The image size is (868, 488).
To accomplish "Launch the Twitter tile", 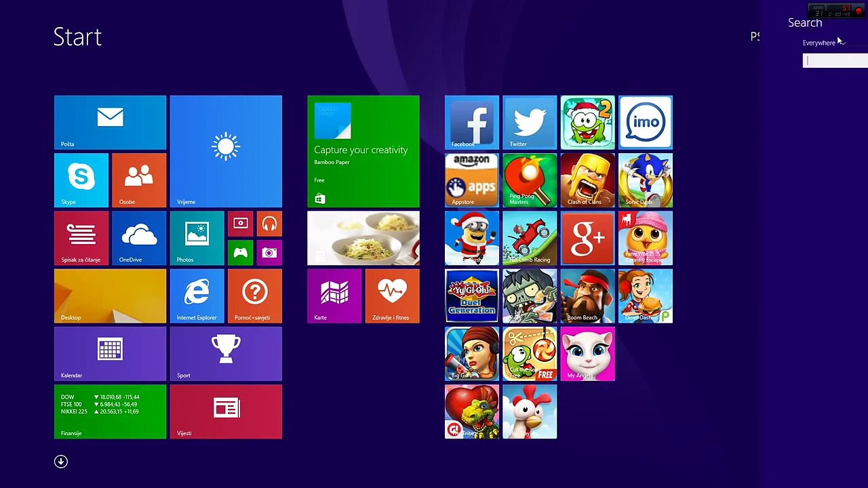I will (x=530, y=123).
